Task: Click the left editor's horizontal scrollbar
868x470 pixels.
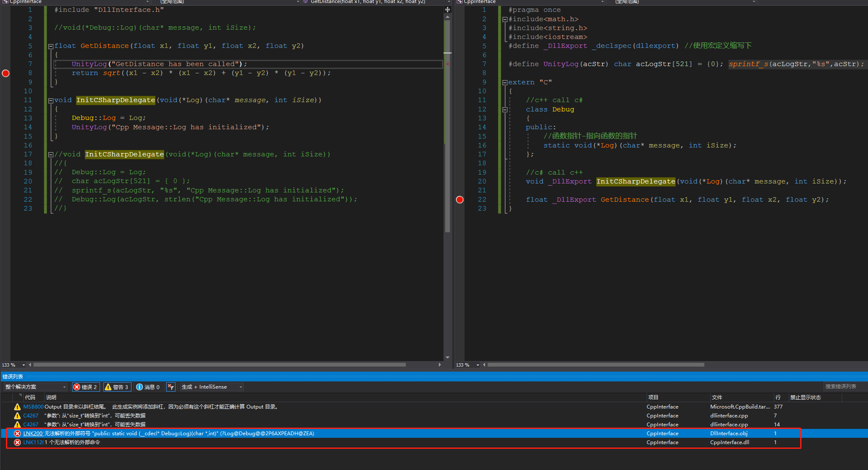Action: click(219, 365)
